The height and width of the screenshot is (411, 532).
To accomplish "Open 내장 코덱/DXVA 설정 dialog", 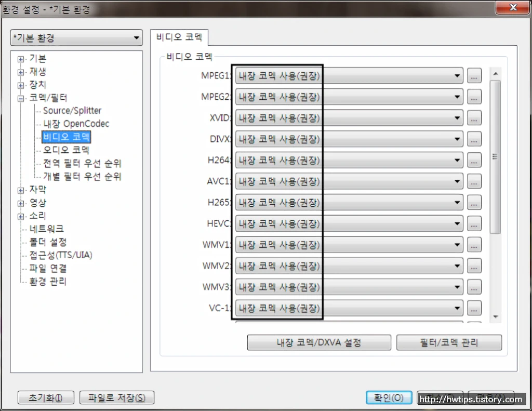I will 319,342.
